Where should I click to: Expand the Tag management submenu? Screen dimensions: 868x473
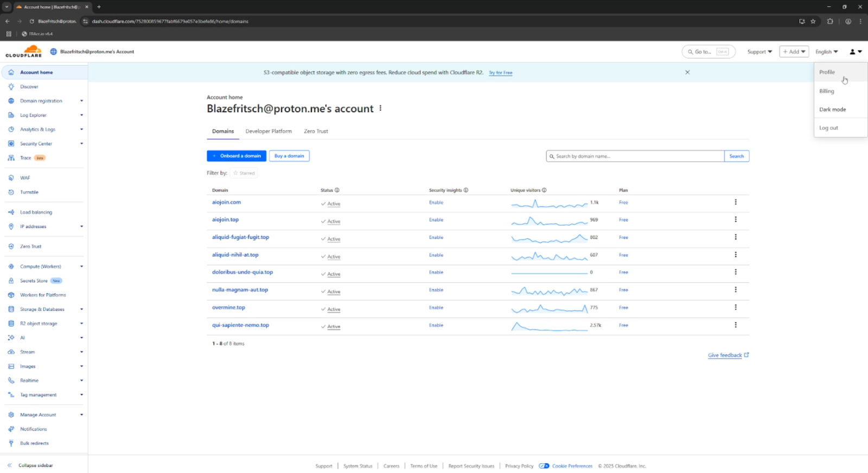[81, 395]
